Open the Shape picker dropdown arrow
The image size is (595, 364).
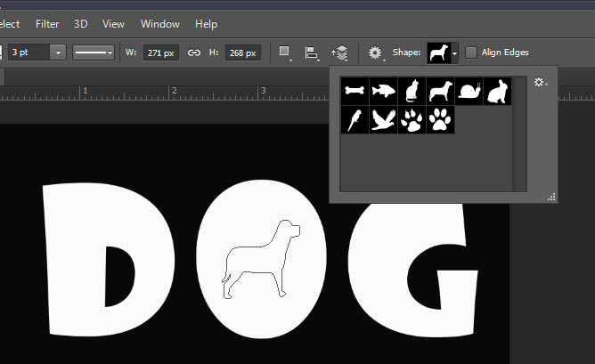click(x=454, y=53)
